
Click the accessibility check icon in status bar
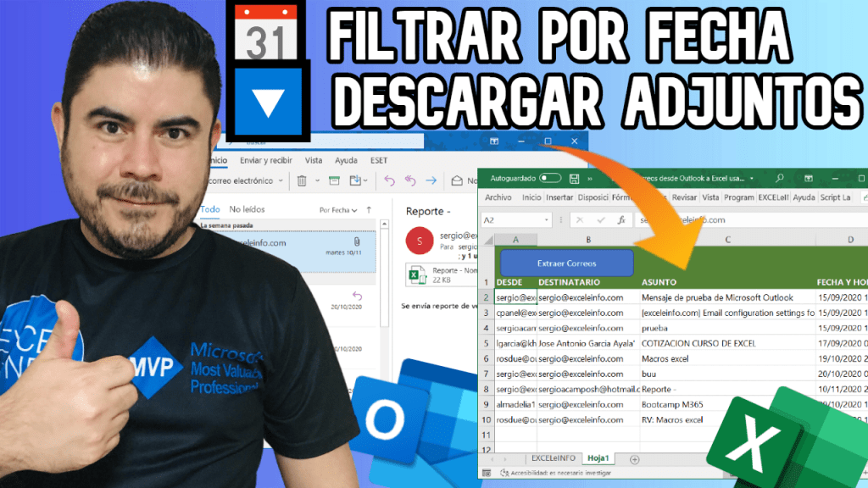pos(504,473)
